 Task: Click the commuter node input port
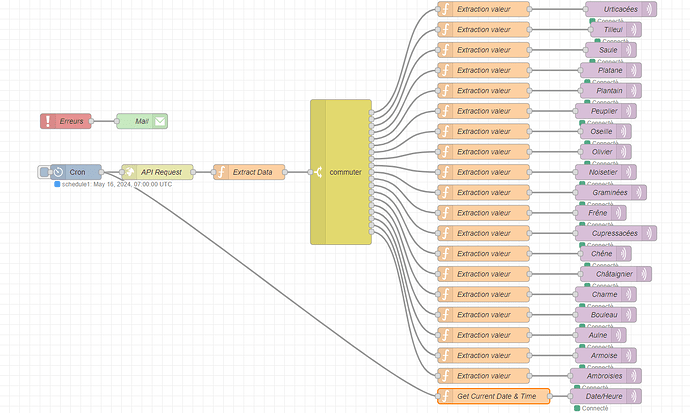click(311, 172)
